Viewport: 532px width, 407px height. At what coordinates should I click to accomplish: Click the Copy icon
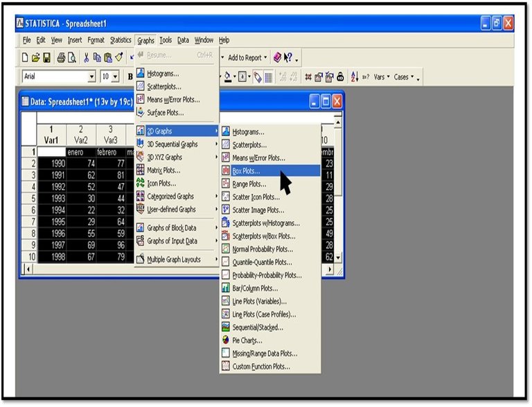point(97,58)
